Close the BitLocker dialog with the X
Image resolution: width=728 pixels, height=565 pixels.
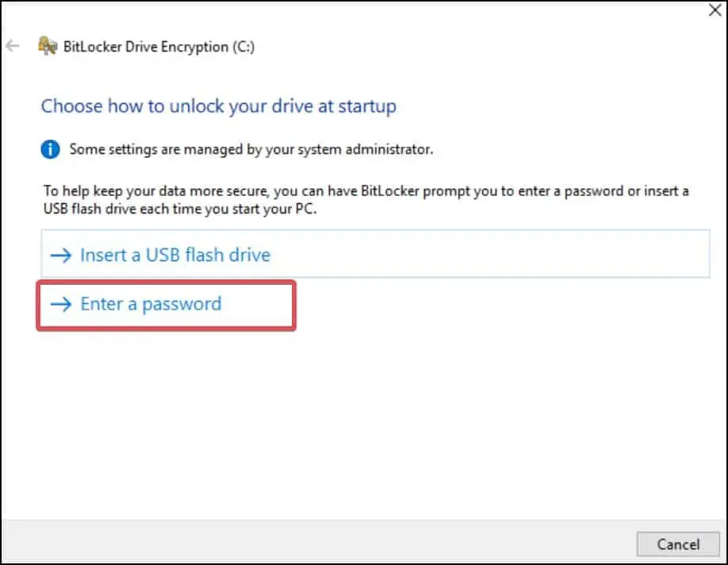715,10
